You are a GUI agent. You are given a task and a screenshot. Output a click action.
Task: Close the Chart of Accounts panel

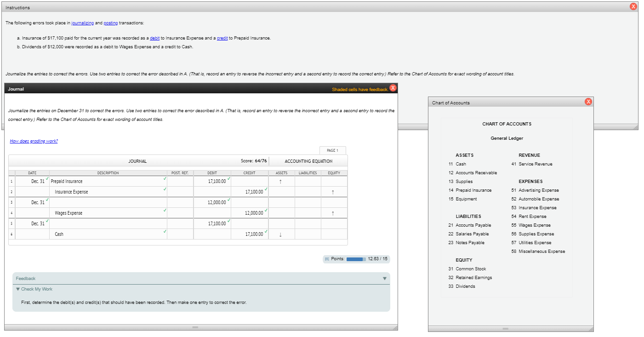point(588,102)
